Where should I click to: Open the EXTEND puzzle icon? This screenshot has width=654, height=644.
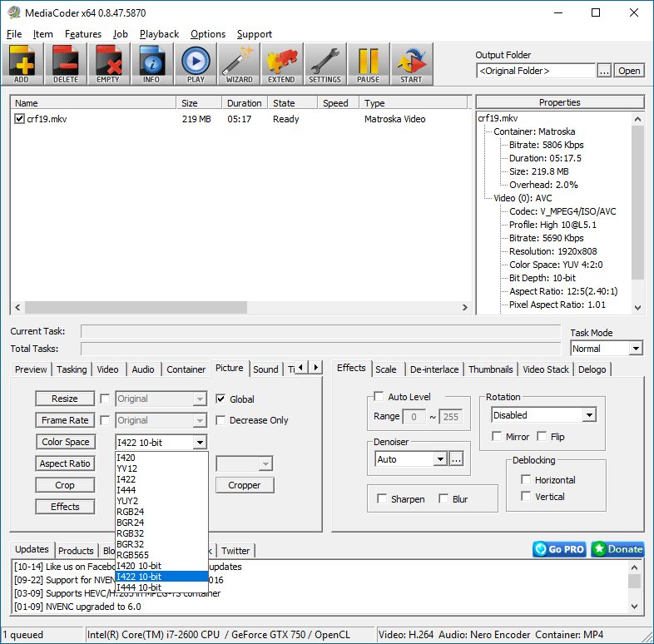tap(281, 64)
